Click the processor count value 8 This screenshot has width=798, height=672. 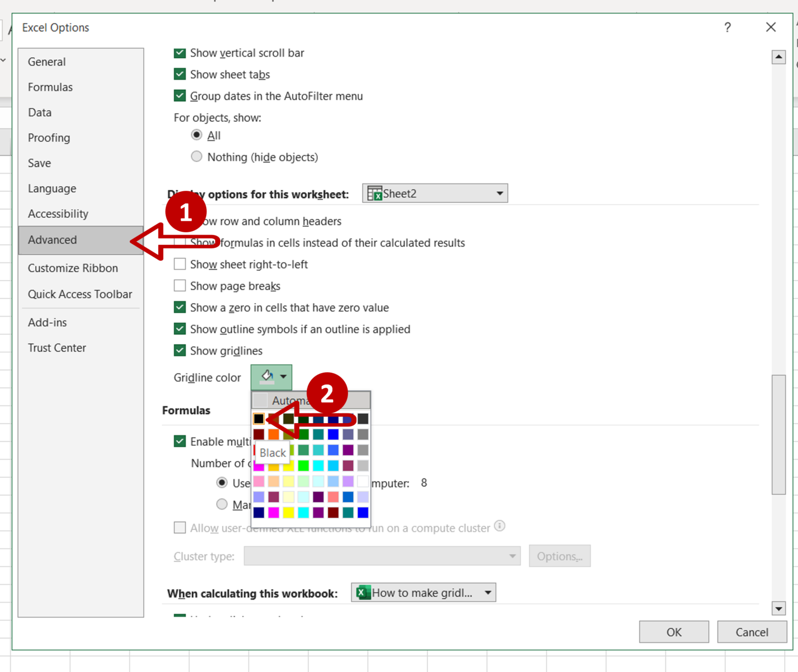[424, 483]
